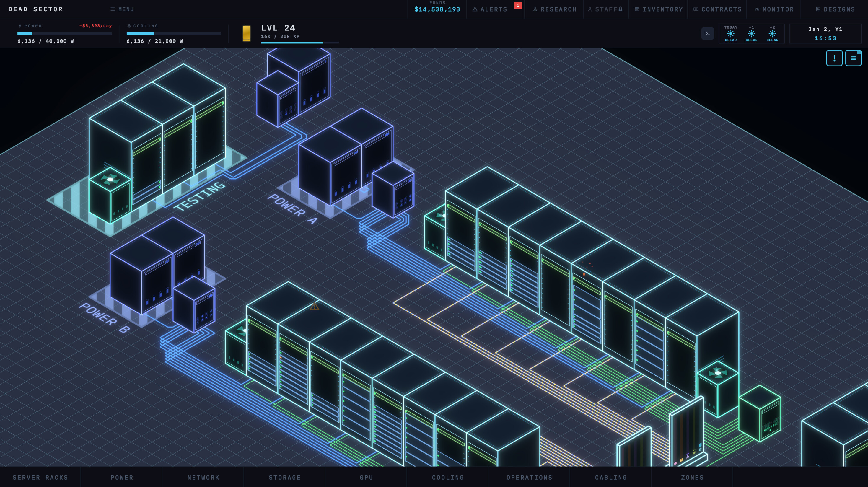Open the locked Staff panel

pos(605,9)
